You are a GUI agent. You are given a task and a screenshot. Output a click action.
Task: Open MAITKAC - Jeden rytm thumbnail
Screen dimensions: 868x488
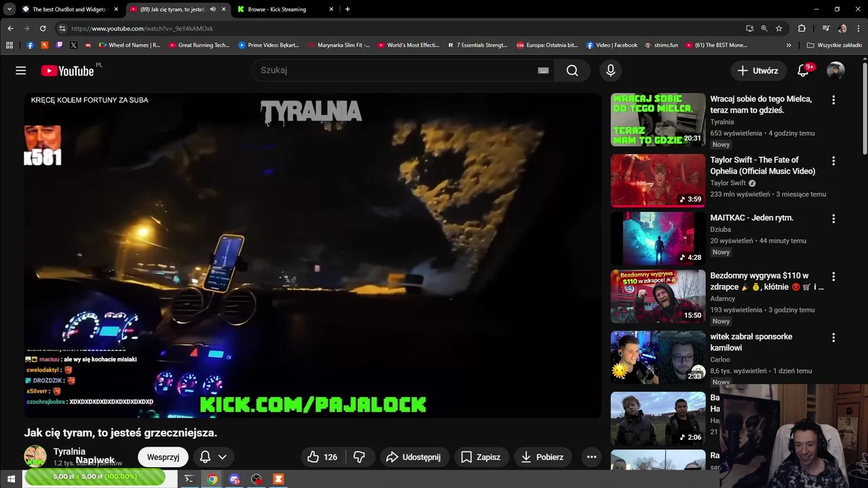(658, 238)
